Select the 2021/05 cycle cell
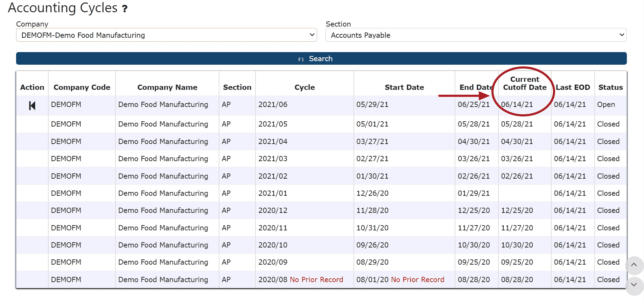This screenshot has width=644, height=301. pos(273,124)
